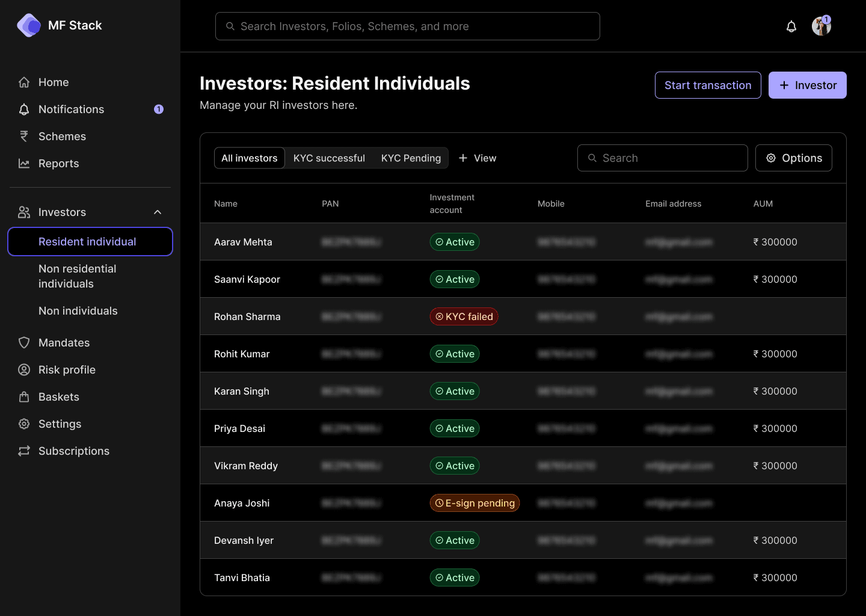
Task: Open Reports via the chart icon
Action: tap(24, 163)
